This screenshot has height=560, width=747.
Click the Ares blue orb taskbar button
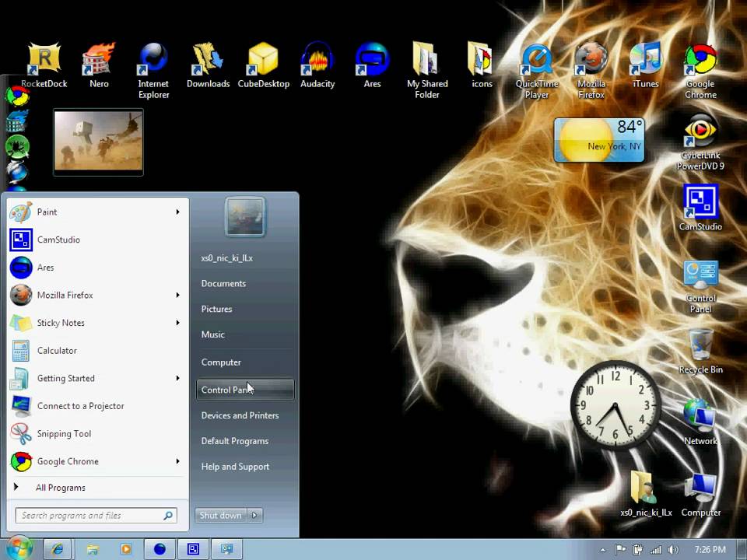pos(160,550)
